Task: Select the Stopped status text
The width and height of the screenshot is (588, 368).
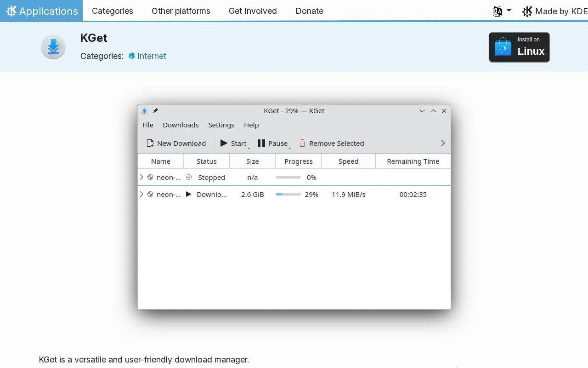Action: coord(211,178)
